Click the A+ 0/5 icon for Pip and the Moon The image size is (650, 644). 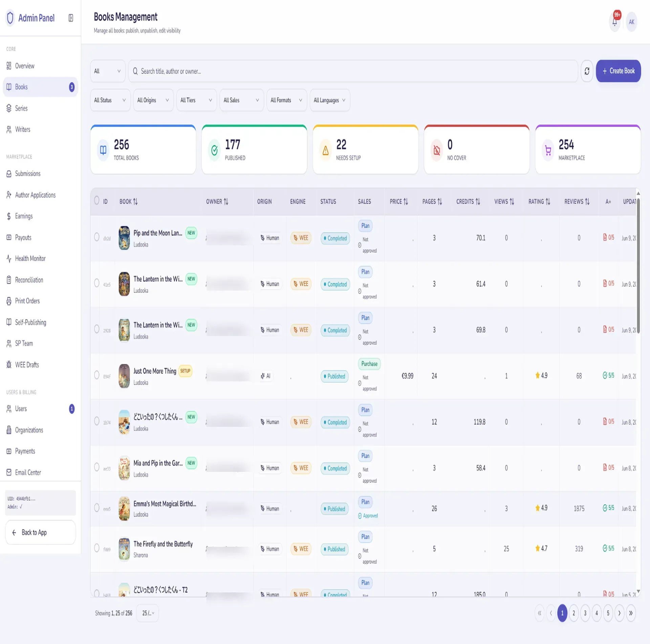pos(608,237)
